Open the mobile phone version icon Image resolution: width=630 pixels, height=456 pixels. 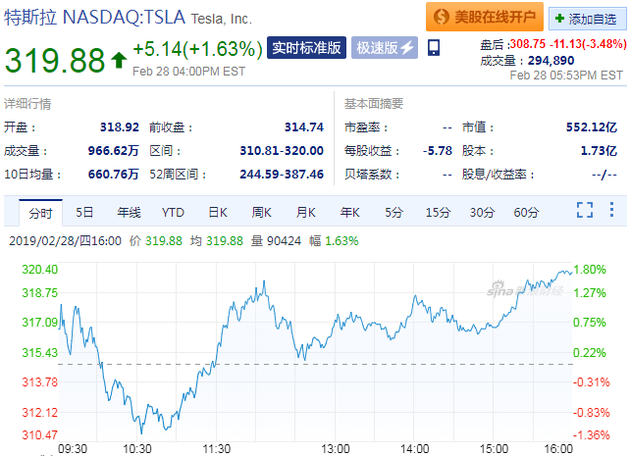click(x=434, y=48)
